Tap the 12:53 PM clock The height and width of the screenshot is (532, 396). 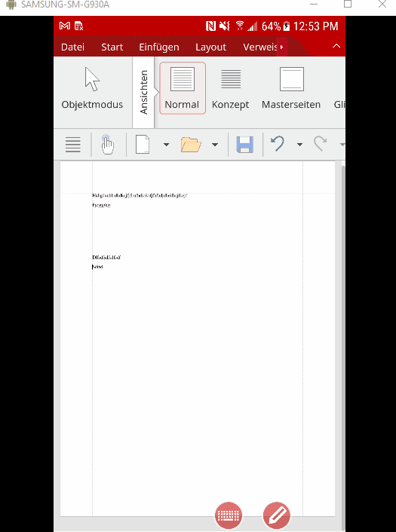pos(315,26)
